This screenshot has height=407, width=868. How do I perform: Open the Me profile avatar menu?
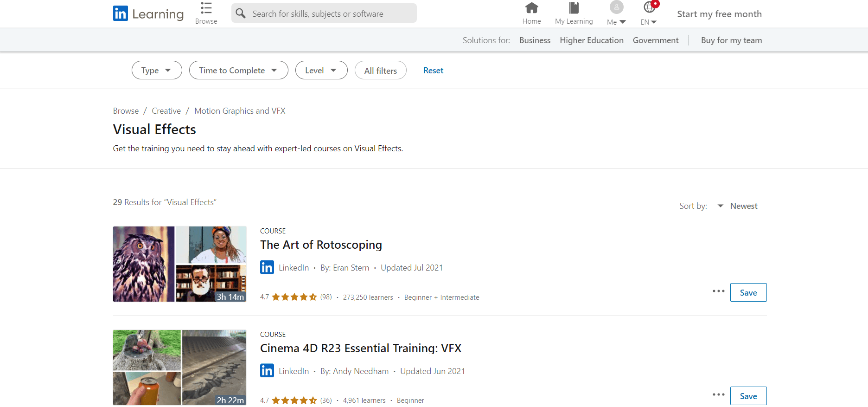616,8
